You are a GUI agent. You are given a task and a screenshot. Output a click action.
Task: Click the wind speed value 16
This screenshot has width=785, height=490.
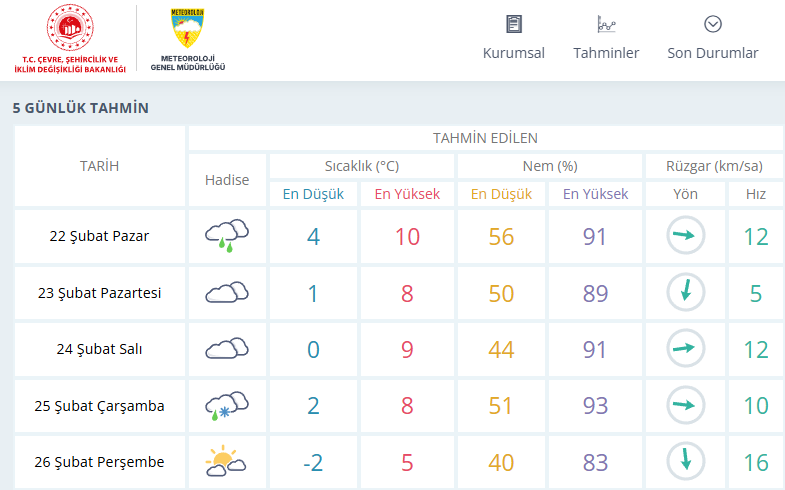[x=756, y=462]
